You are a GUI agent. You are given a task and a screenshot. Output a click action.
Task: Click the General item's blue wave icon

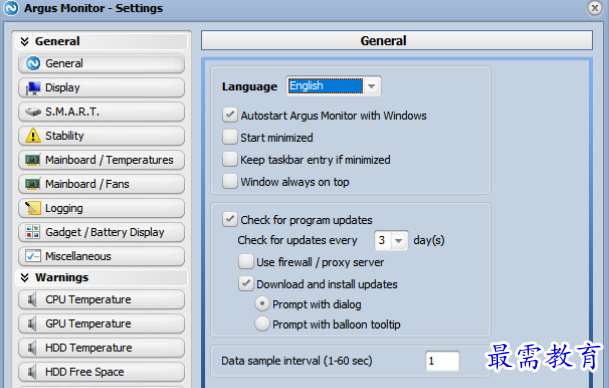[x=33, y=63]
